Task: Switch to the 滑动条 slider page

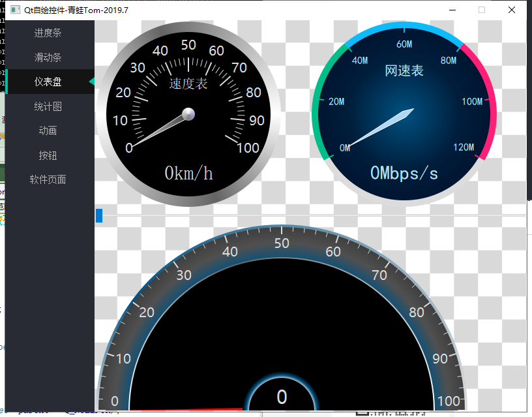Action: click(x=48, y=57)
